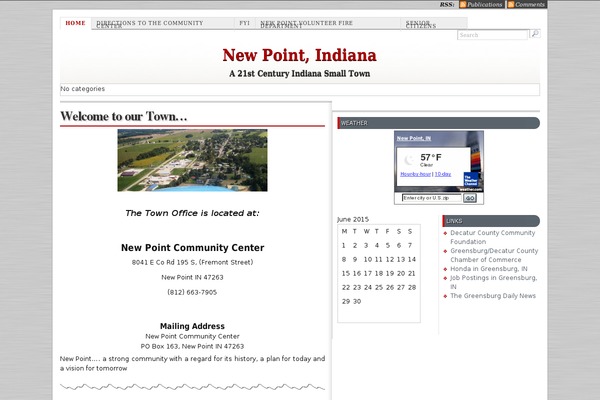Image resolution: width=600 pixels, height=400 pixels.
Task: Open the Senior Citizens menu item
Action: 434,23
